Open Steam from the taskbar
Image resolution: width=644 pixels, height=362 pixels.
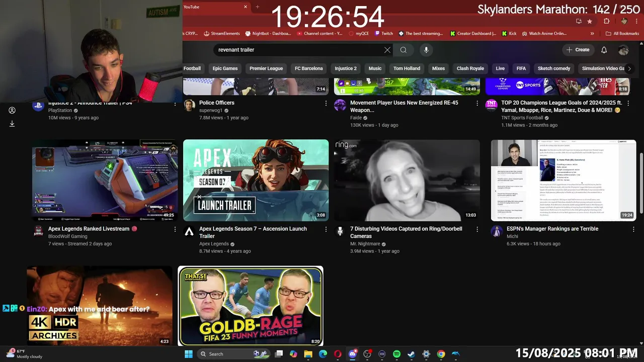[411, 354]
